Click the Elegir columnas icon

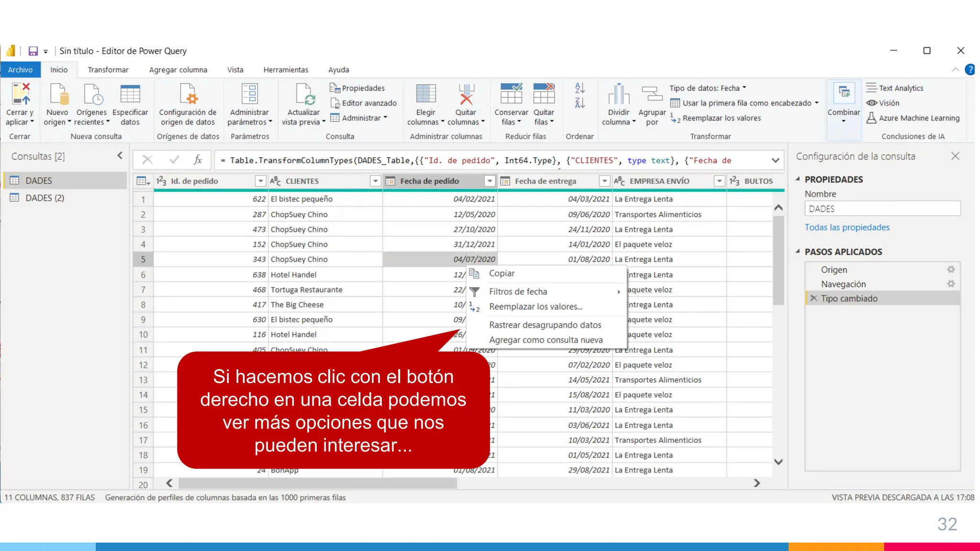425,94
